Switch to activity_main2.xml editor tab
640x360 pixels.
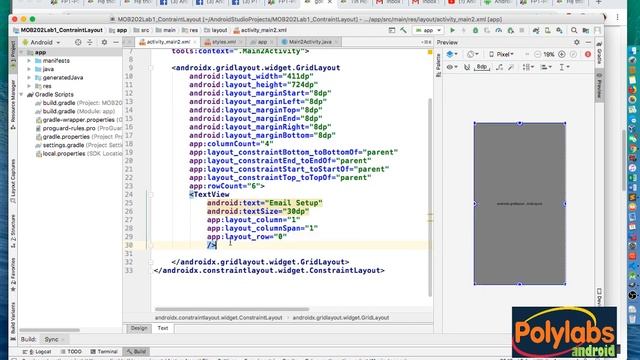coord(167,42)
